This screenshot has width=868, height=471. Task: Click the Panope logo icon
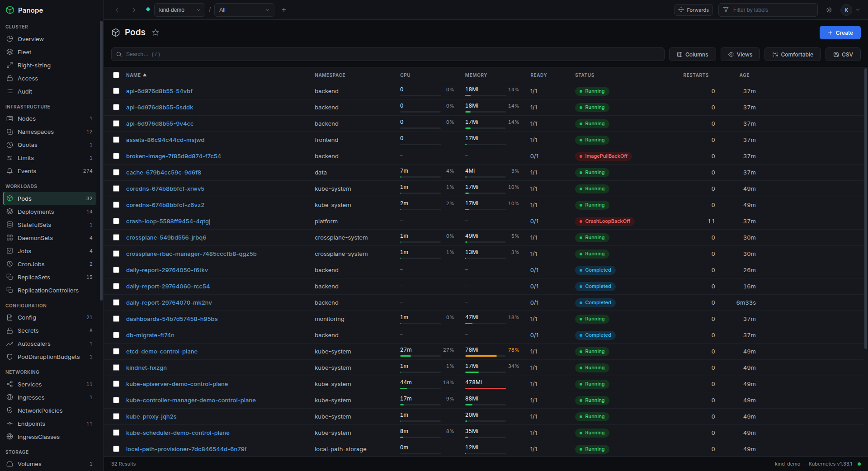click(10, 10)
